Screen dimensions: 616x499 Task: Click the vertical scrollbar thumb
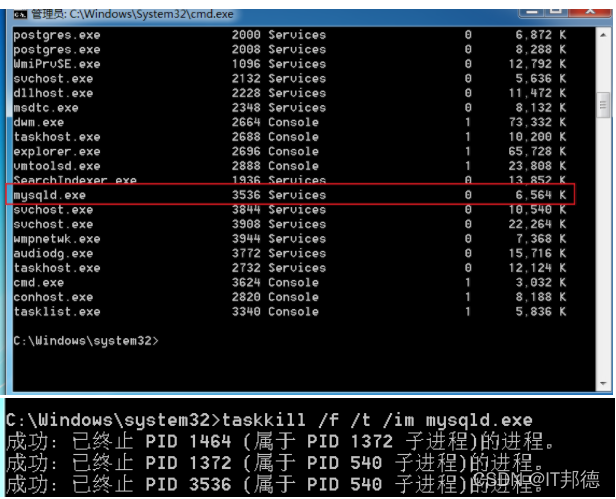(603, 105)
